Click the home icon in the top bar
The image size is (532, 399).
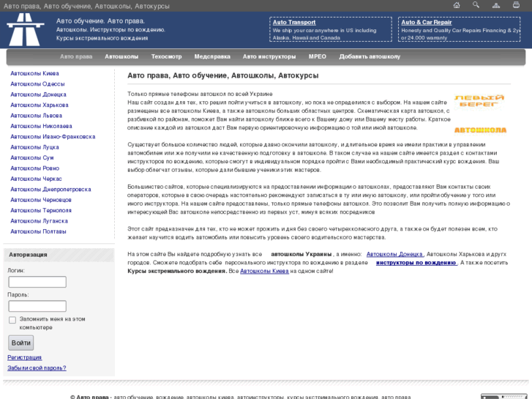point(457,5)
